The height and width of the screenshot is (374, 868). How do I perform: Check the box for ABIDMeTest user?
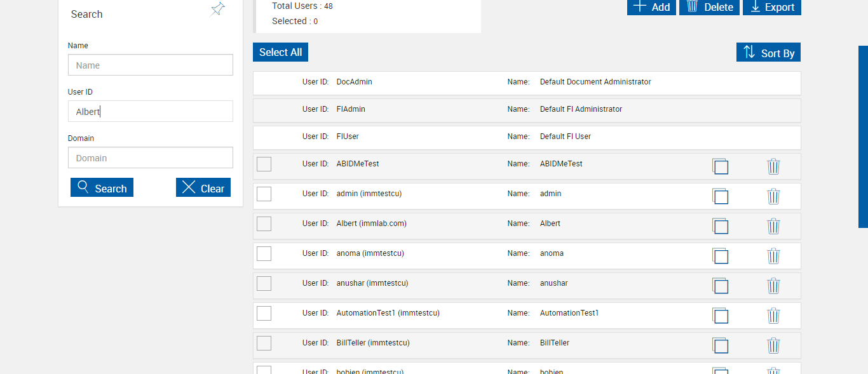click(264, 164)
